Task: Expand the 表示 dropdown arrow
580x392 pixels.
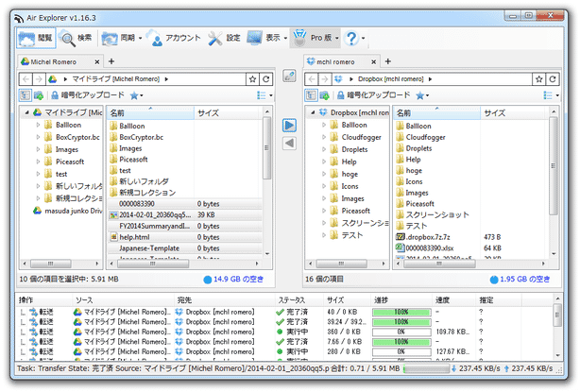Action: click(x=285, y=38)
